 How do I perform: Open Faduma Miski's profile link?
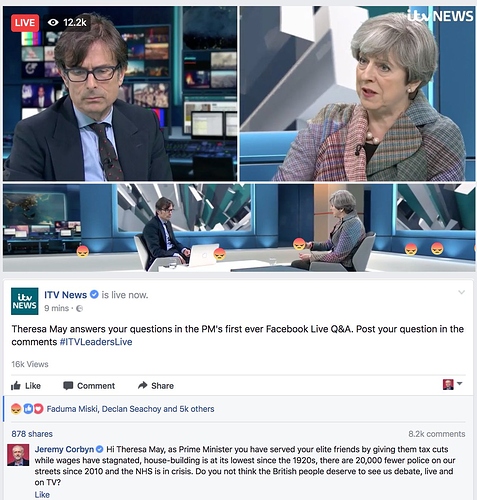point(72,409)
